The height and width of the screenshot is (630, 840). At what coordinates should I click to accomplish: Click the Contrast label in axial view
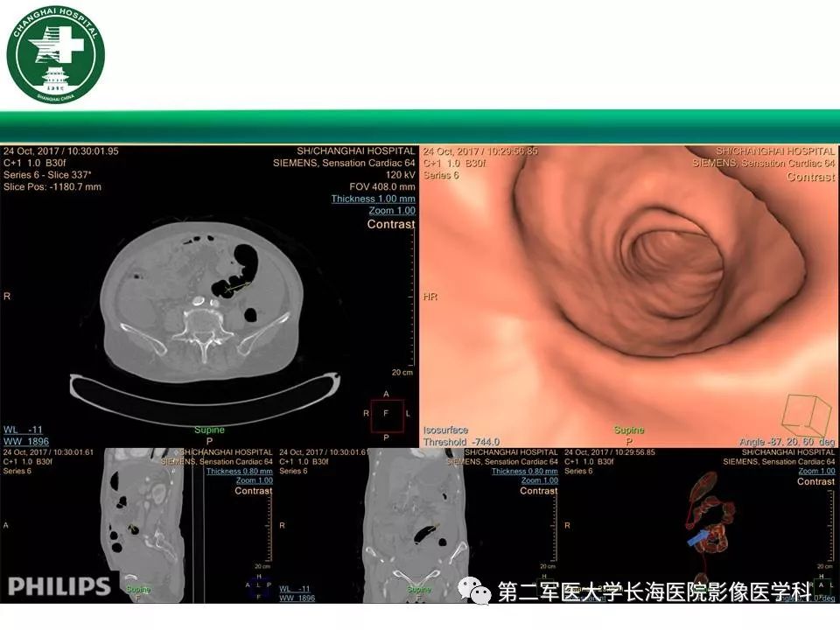click(391, 224)
